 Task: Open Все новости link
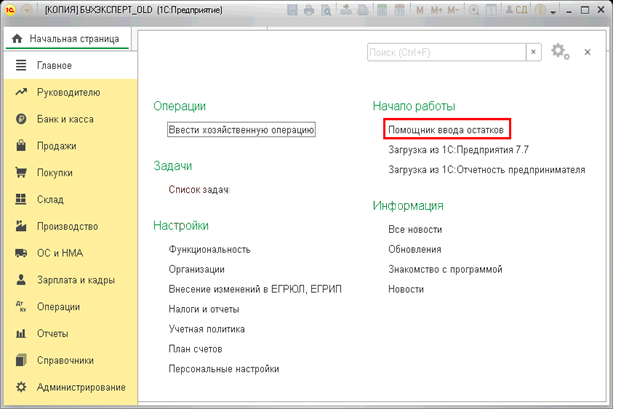415,229
